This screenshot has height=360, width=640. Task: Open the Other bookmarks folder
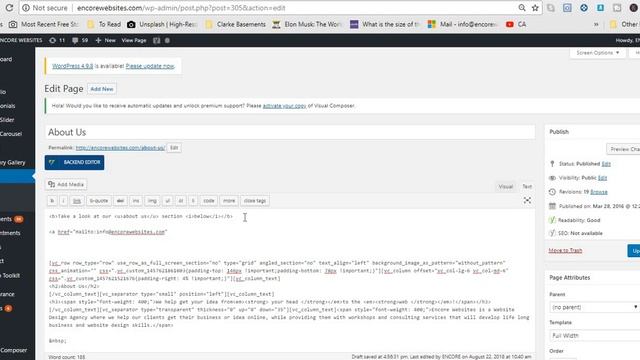(x=624, y=24)
